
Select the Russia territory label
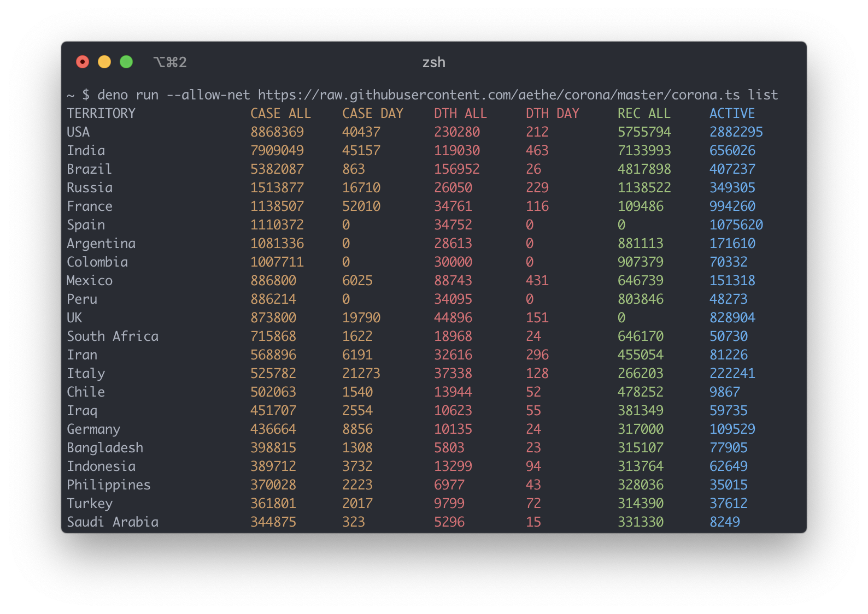[x=90, y=188]
